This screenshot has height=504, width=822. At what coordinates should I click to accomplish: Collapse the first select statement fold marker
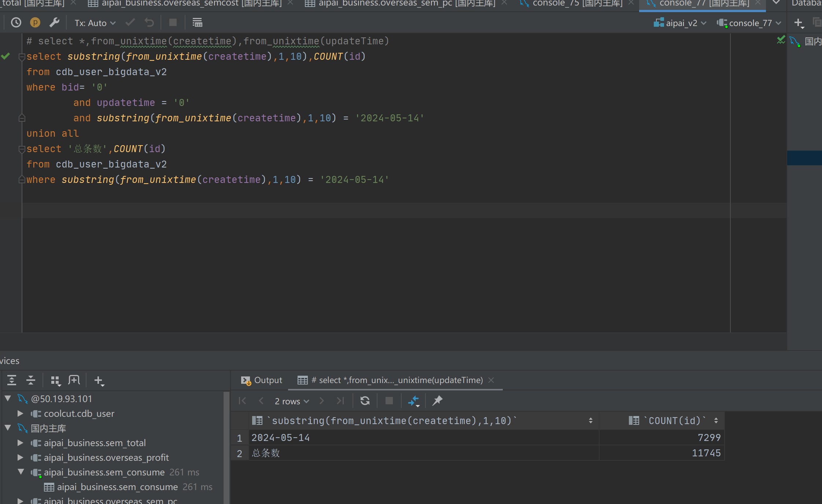(x=22, y=57)
